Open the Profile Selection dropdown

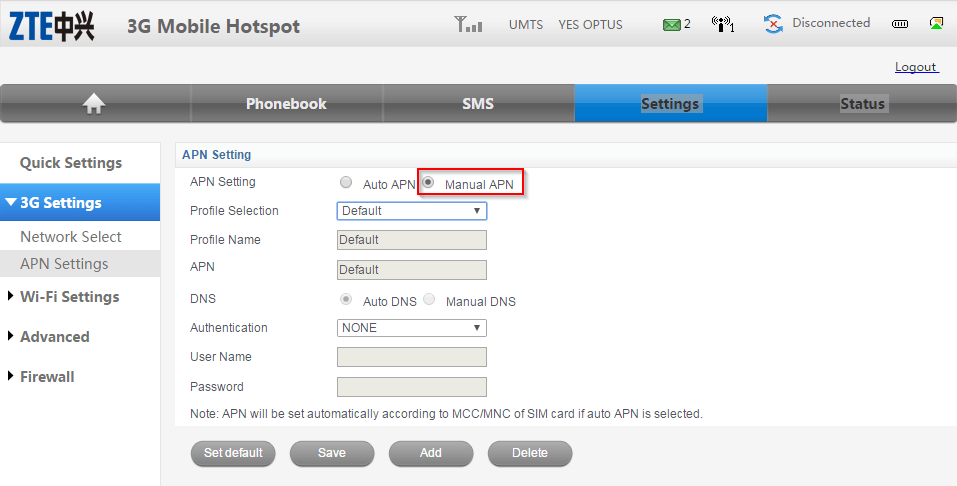[412, 211]
